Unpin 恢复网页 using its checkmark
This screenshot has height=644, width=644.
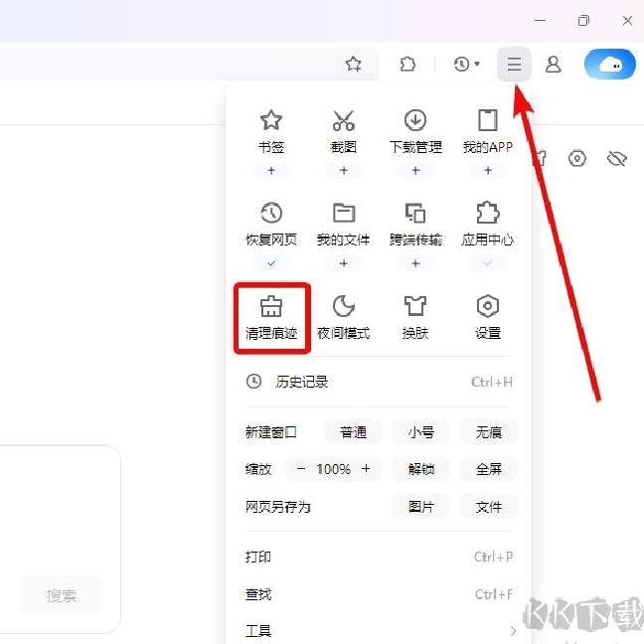tap(271, 263)
